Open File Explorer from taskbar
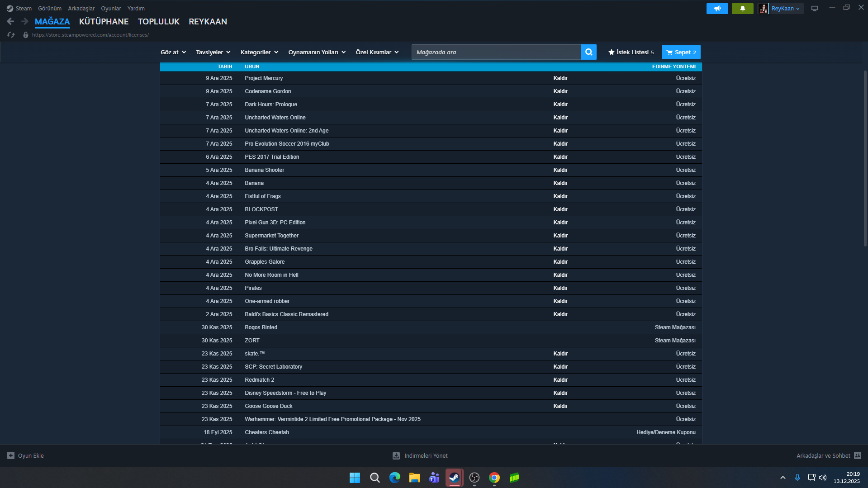This screenshot has width=868, height=488. (415, 478)
